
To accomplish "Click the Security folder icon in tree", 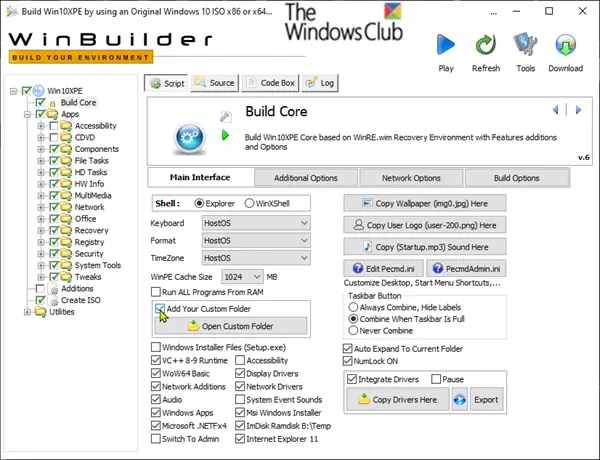I will pos(66,254).
